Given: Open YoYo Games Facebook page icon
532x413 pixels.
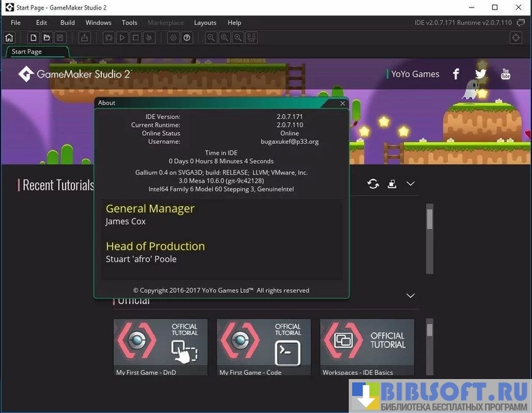Looking at the screenshot, I should (x=456, y=74).
